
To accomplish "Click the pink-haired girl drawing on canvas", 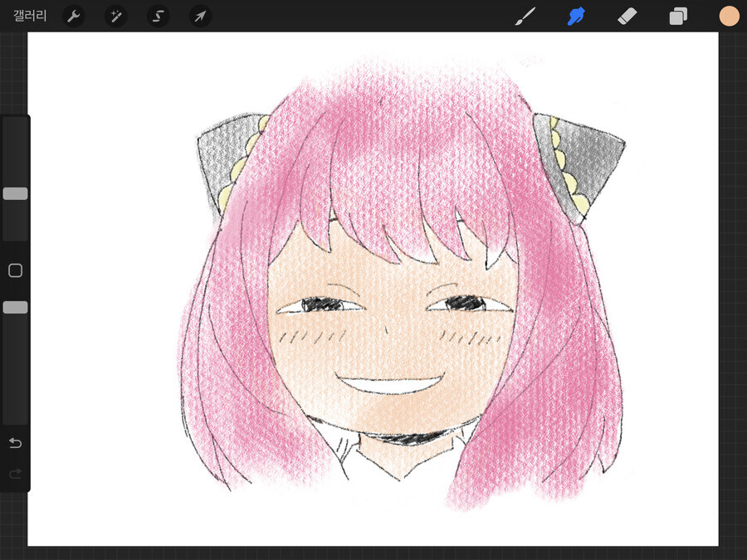I will tap(403, 285).
